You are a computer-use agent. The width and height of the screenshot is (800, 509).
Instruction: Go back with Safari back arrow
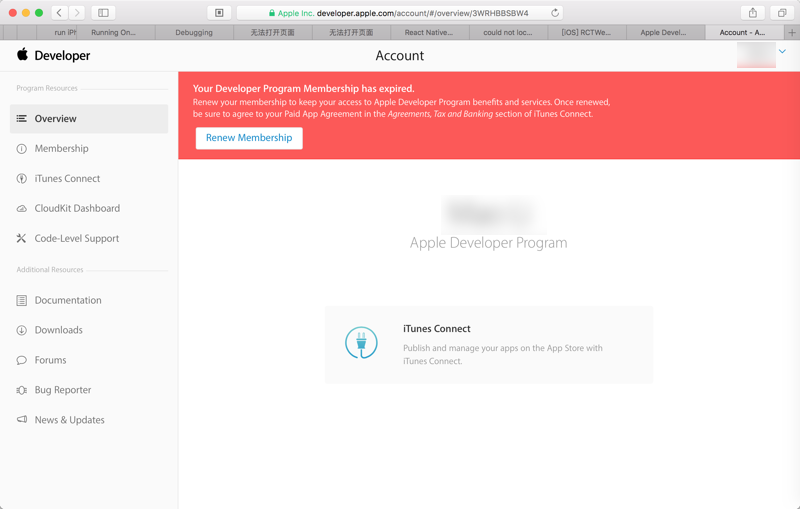(59, 13)
